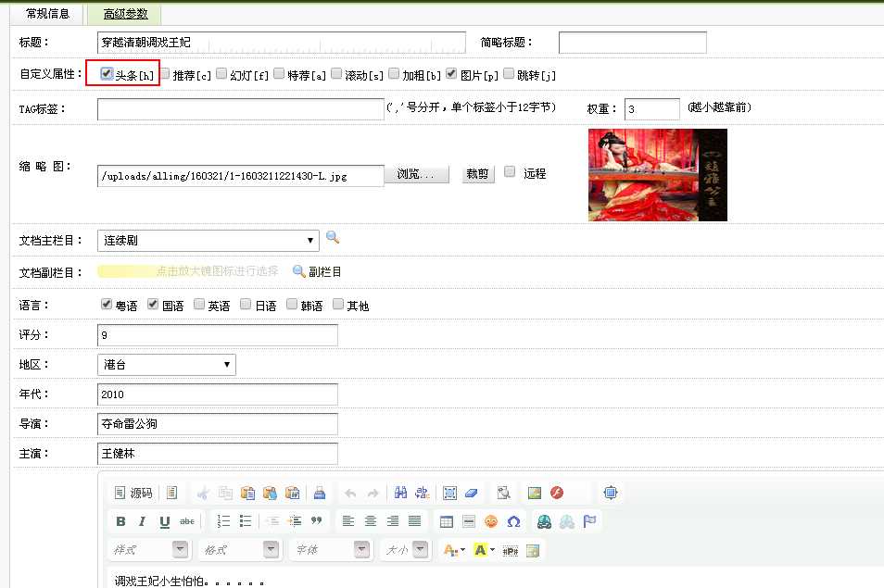The image size is (884, 588).
Task: Toggle underline formatting in the editor
Action: (x=164, y=521)
